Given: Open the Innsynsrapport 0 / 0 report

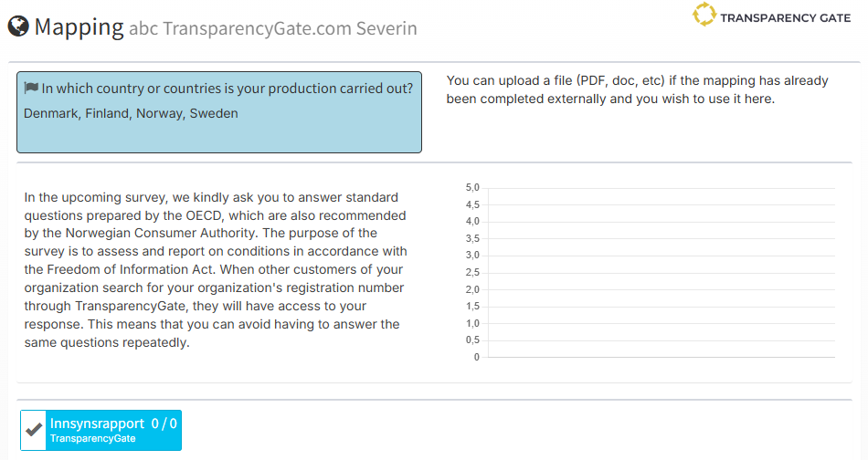Looking at the screenshot, I should click(x=113, y=423).
